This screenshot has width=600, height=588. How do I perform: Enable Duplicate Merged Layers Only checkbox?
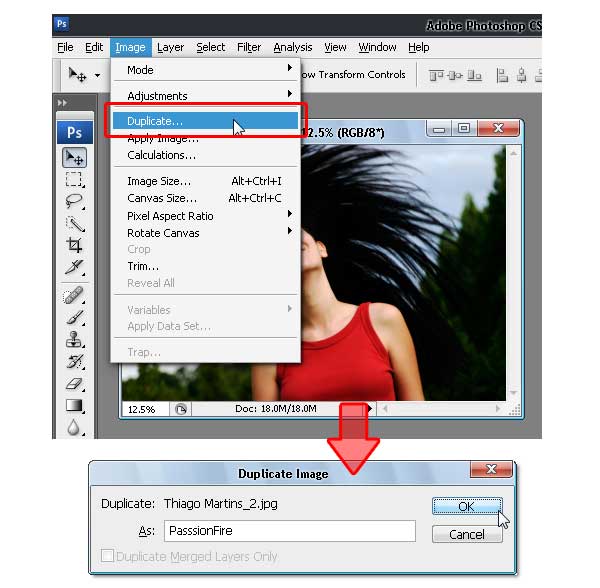point(108,556)
